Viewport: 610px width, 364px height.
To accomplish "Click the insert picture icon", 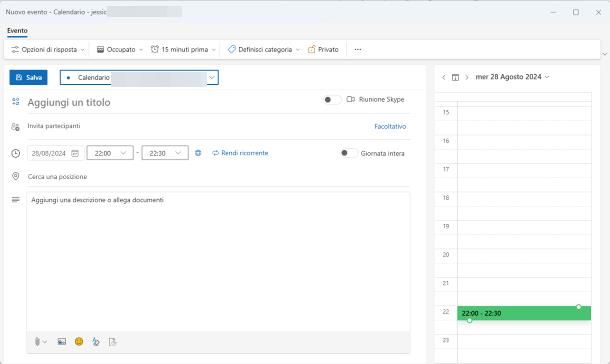I will pyautogui.click(x=62, y=342).
